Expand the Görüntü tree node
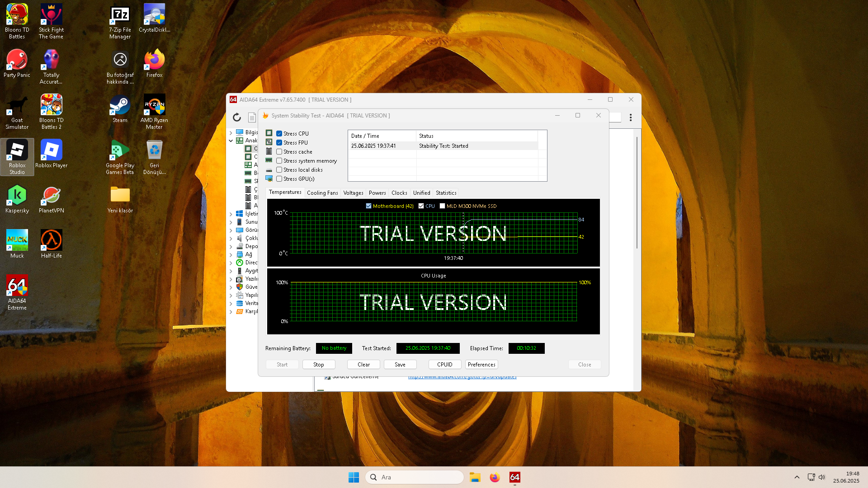 click(x=231, y=230)
